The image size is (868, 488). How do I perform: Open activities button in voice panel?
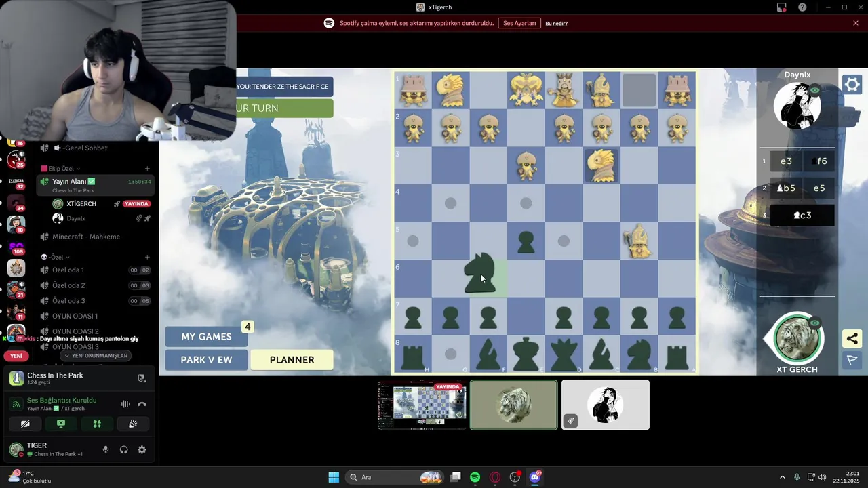click(x=97, y=424)
